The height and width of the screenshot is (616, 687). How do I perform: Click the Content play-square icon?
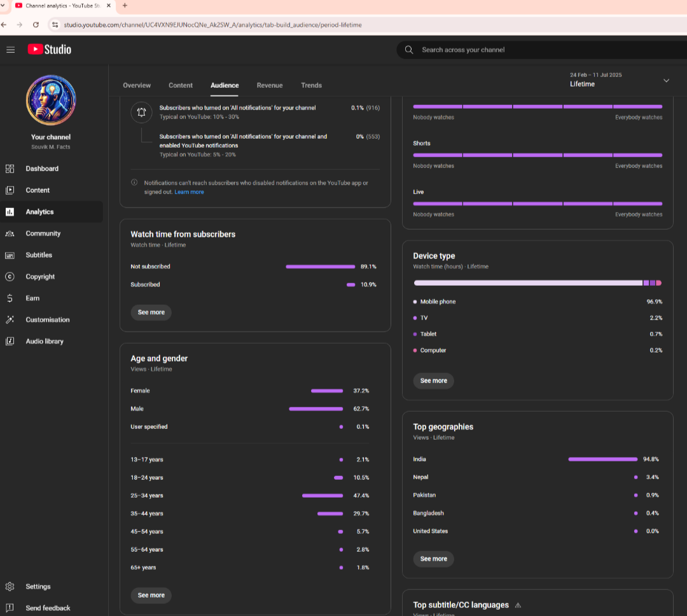click(x=10, y=190)
